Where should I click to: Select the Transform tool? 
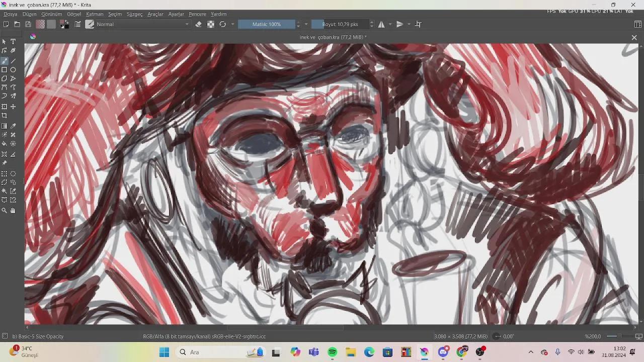point(4,106)
